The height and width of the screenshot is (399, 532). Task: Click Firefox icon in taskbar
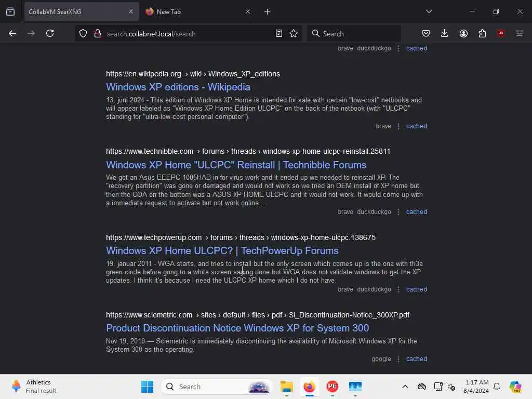pyautogui.click(x=309, y=387)
